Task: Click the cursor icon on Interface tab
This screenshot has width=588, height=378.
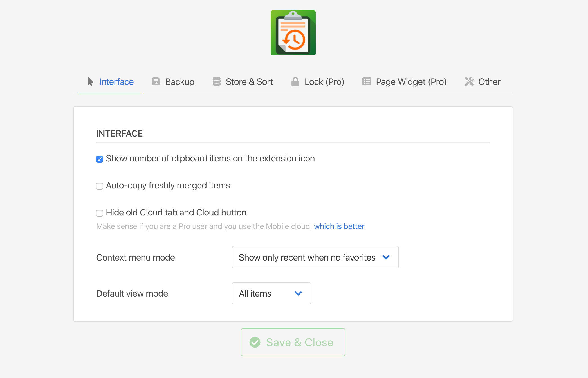Action: (x=90, y=81)
